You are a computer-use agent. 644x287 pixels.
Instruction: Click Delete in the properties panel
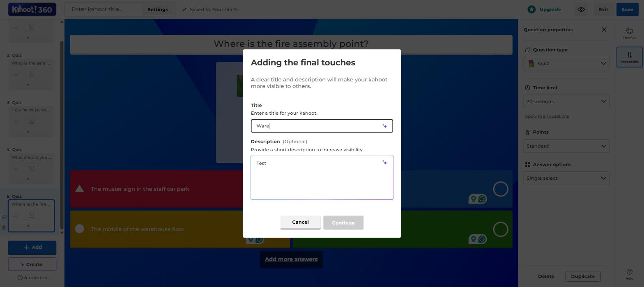coord(546,276)
